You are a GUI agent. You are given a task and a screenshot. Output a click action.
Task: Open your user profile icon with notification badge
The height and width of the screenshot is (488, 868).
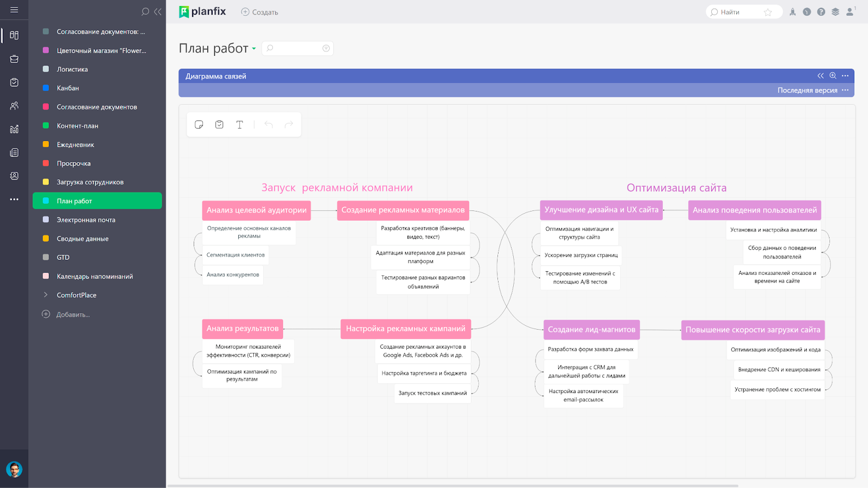pyautogui.click(x=850, y=12)
